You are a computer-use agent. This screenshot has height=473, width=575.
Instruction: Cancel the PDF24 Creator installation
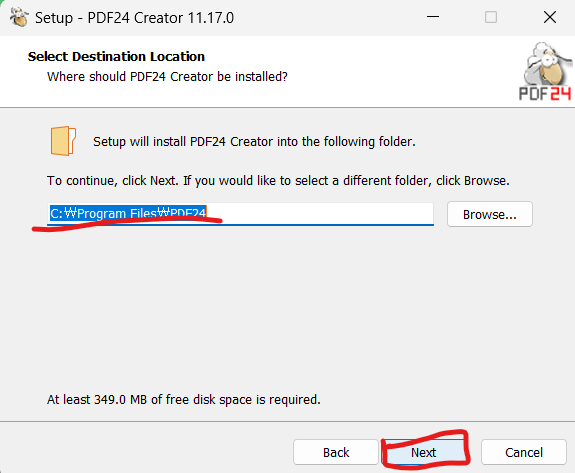click(524, 452)
